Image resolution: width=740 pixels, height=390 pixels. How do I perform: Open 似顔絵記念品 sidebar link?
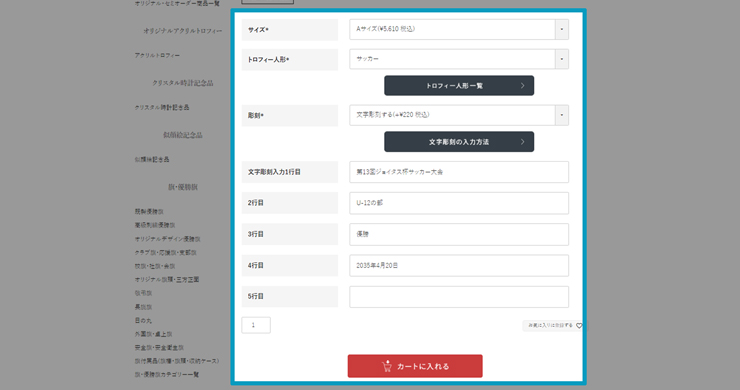click(x=152, y=160)
